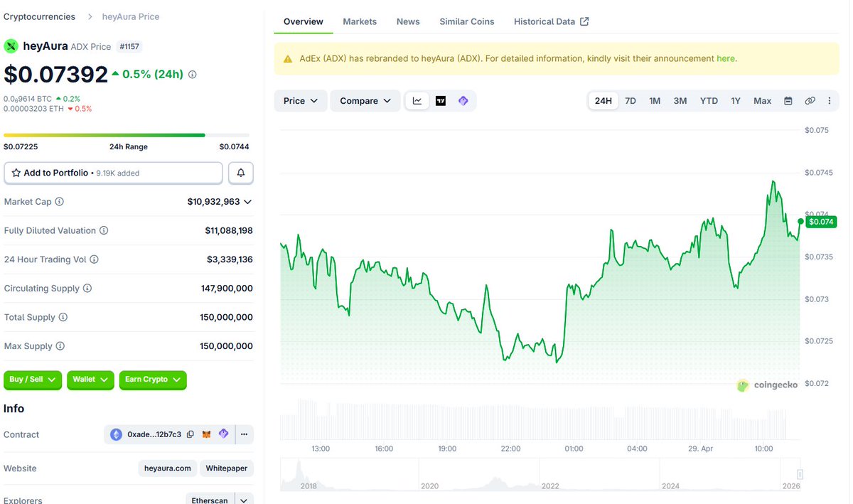Click the 24h Range progress bar
Viewport: 853px width, 504px height.
coord(127,135)
